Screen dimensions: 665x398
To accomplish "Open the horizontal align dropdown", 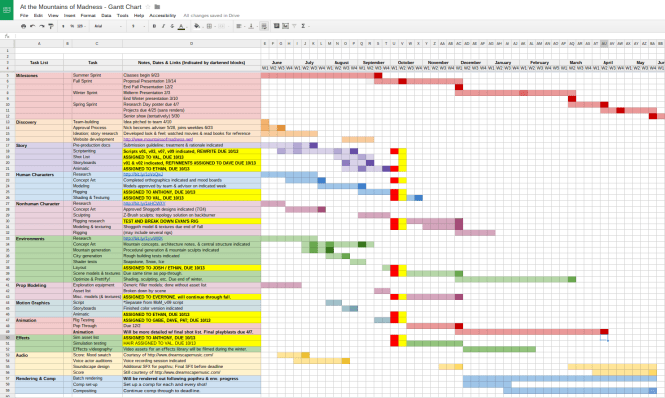I will pos(239,26).
